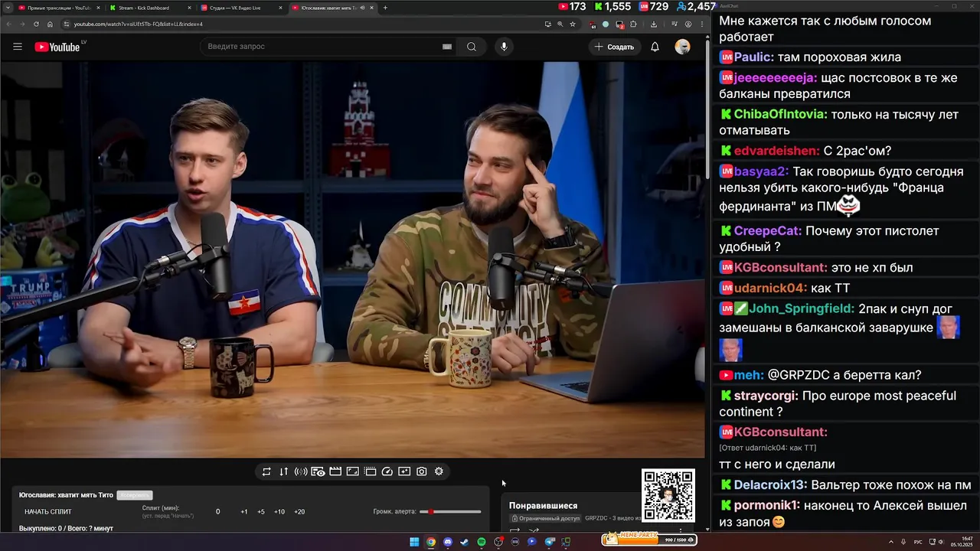The image size is (980, 551).
Task: Open Telegram from the taskbar
Action: click(x=549, y=542)
